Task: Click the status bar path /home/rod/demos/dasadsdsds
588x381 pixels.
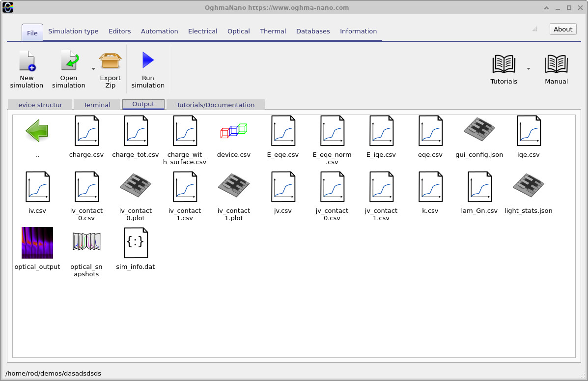Action: [x=53, y=373]
